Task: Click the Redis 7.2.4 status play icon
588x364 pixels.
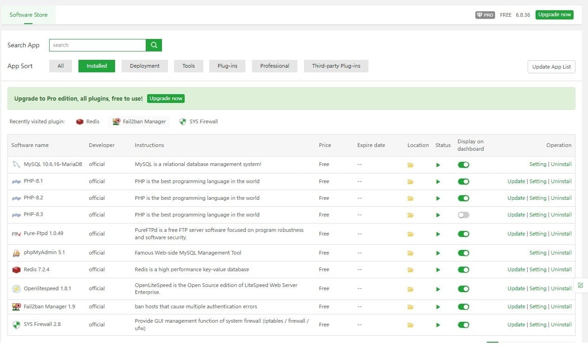Action: tap(438, 270)
